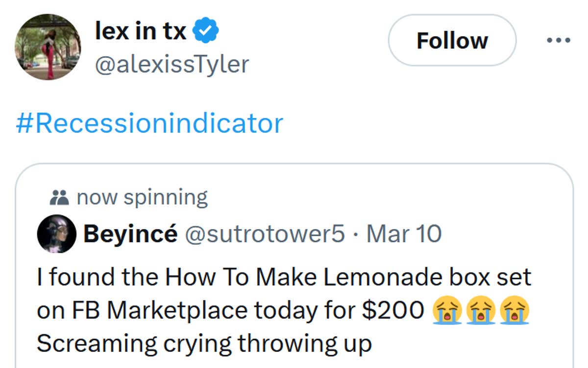Click Beyincé's small avatar
This screenshot has width=588, height=368.
coord(56,234)
